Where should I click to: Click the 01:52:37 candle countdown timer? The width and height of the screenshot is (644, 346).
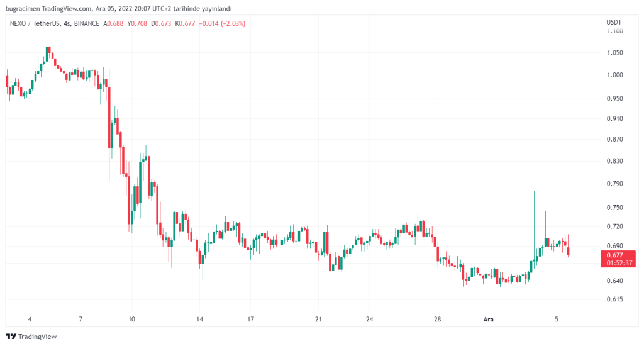[619, 263]
